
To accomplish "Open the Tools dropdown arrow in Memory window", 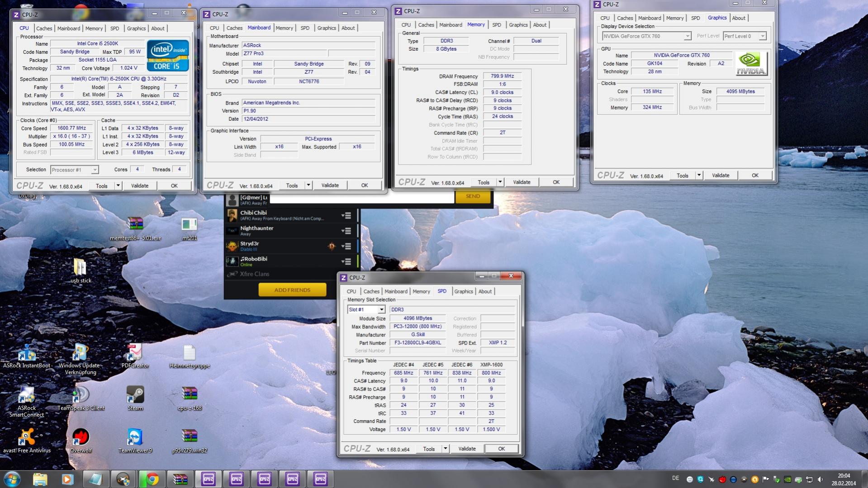I will pyautogui.click(x=500, y=182).
